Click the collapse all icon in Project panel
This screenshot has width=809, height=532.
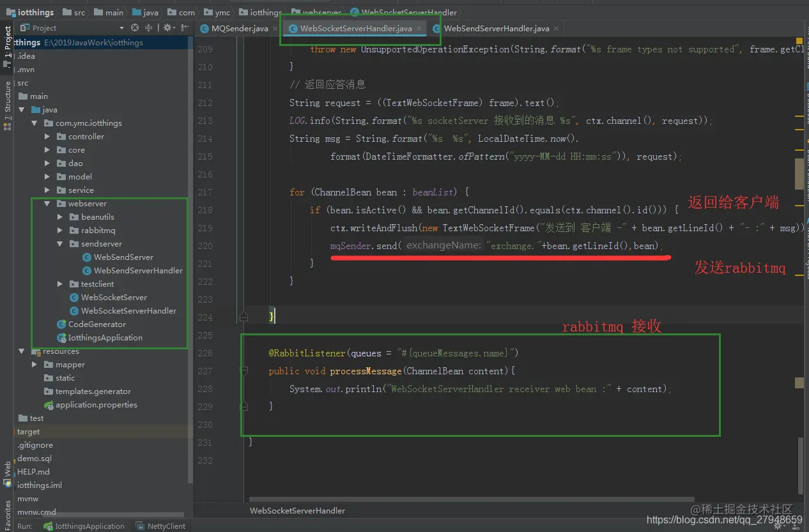[149, 28]
